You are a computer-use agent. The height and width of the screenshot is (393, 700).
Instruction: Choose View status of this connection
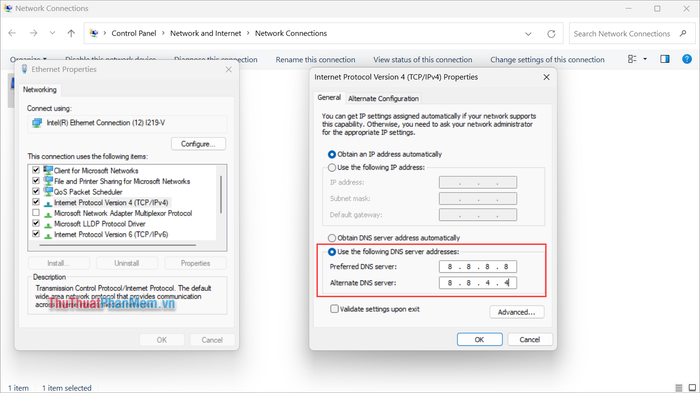422,59
